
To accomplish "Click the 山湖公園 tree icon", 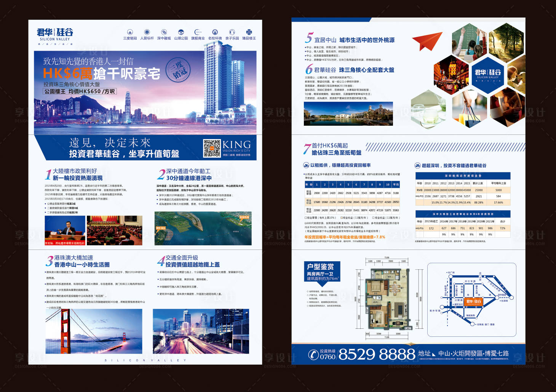I will coord(181,32).
